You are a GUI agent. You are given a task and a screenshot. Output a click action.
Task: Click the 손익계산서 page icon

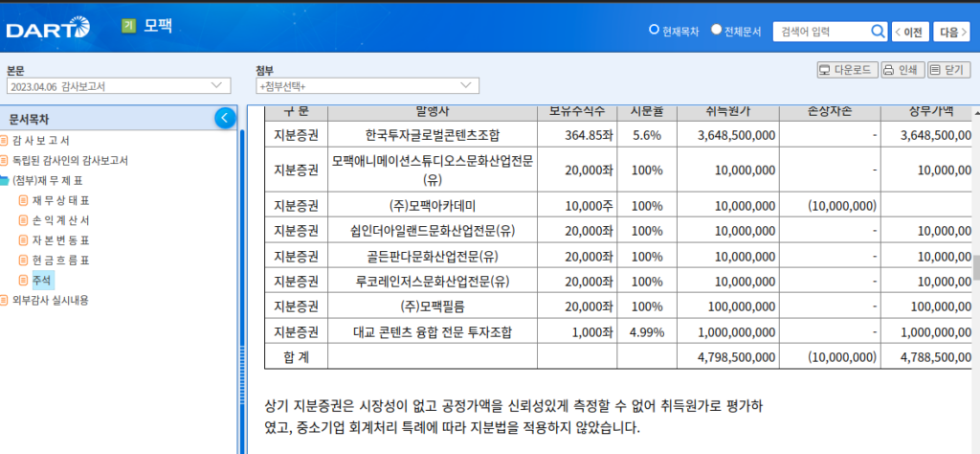(23, 220)
